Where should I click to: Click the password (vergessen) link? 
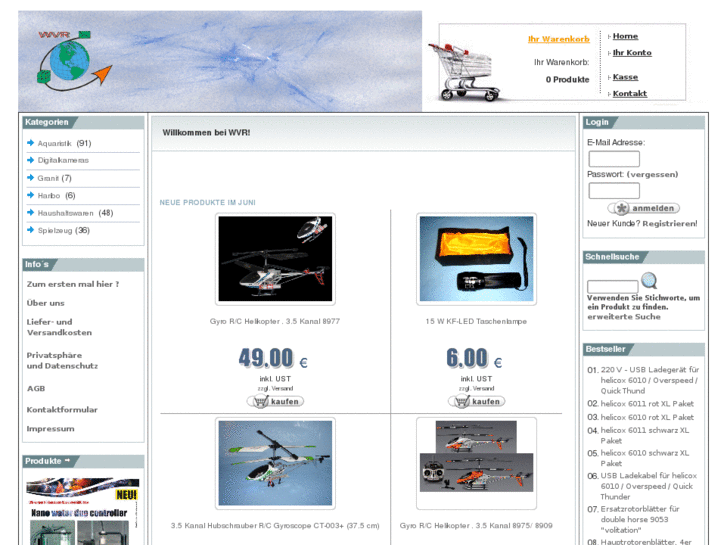point(652,174)
